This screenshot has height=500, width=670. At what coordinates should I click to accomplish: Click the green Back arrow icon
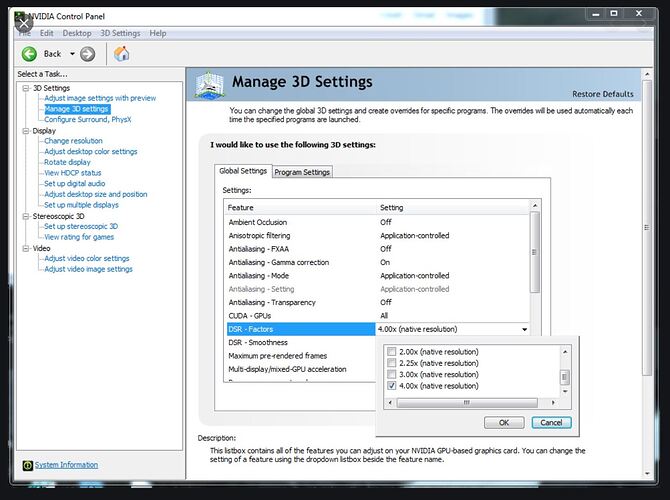click(x=29, y=54)
